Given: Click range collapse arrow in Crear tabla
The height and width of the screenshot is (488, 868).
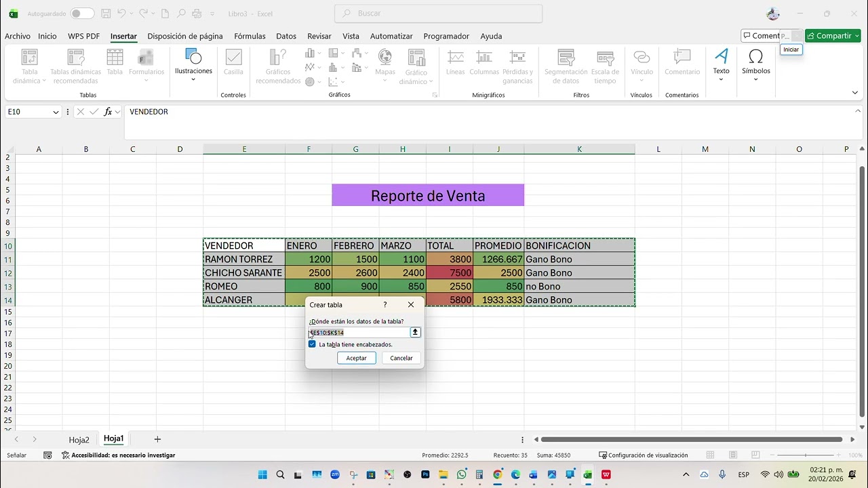Looking at the screenshot, I should pyautogui.click(x=415, y=332).
